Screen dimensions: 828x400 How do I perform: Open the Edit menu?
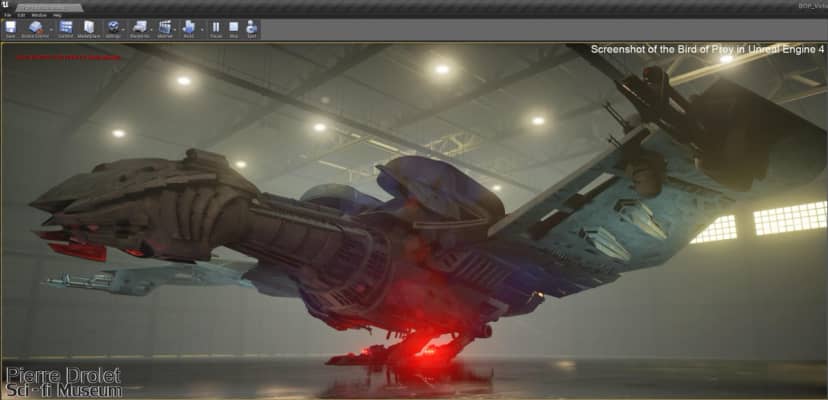[21, 15]
